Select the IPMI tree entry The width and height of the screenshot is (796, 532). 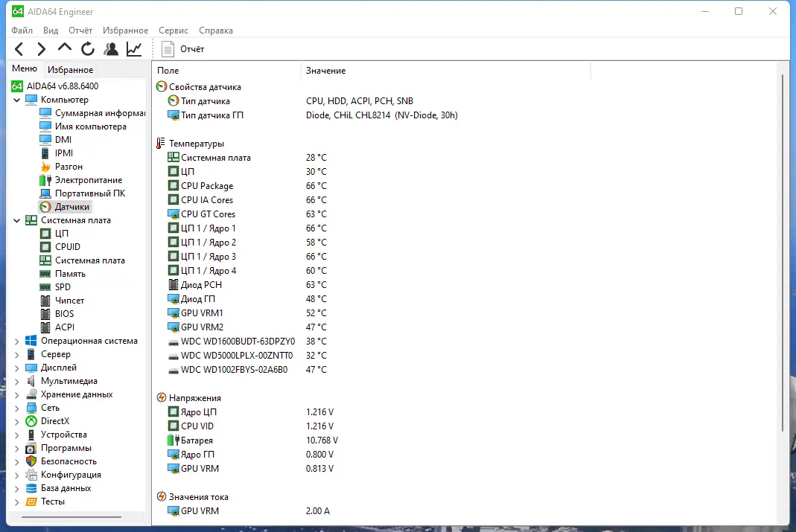click(57, 153)
